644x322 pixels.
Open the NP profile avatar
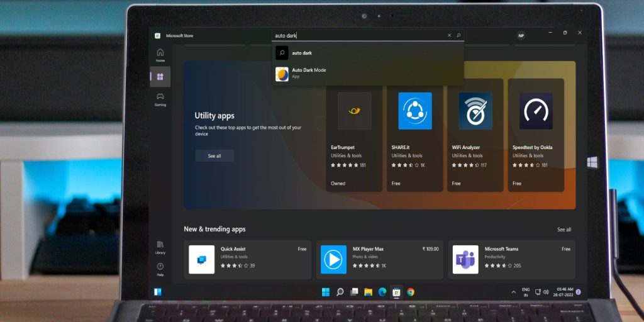click(x=521, y=36)
